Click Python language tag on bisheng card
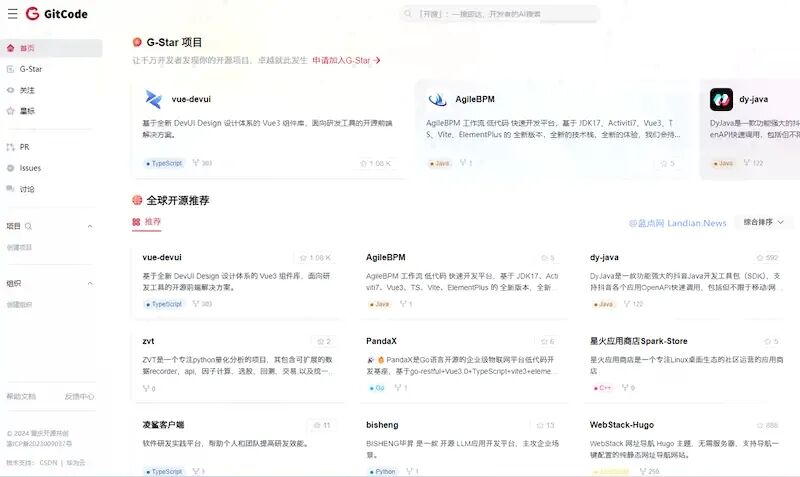 (x=383, y=471)
